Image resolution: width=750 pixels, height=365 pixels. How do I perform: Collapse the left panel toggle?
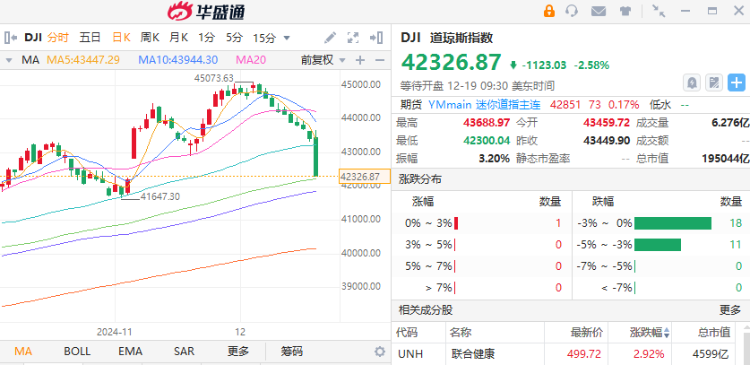(x=11, y=37)
